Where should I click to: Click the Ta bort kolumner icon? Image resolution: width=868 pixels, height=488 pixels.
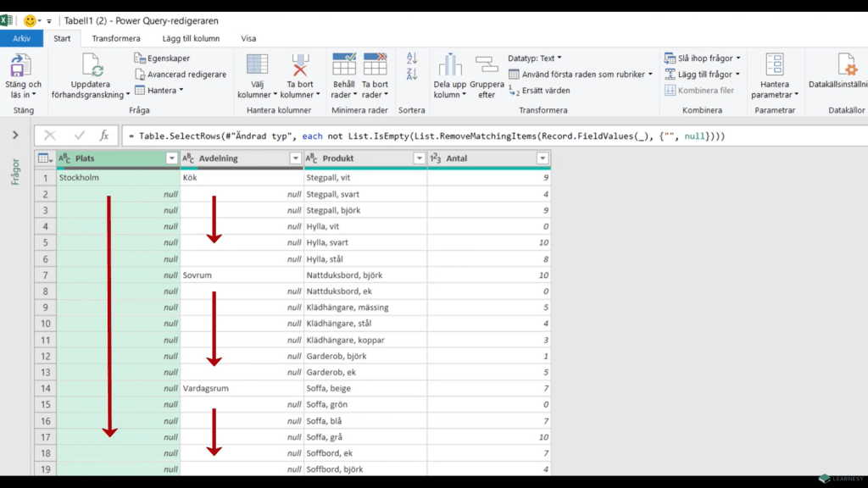(300, 65)
